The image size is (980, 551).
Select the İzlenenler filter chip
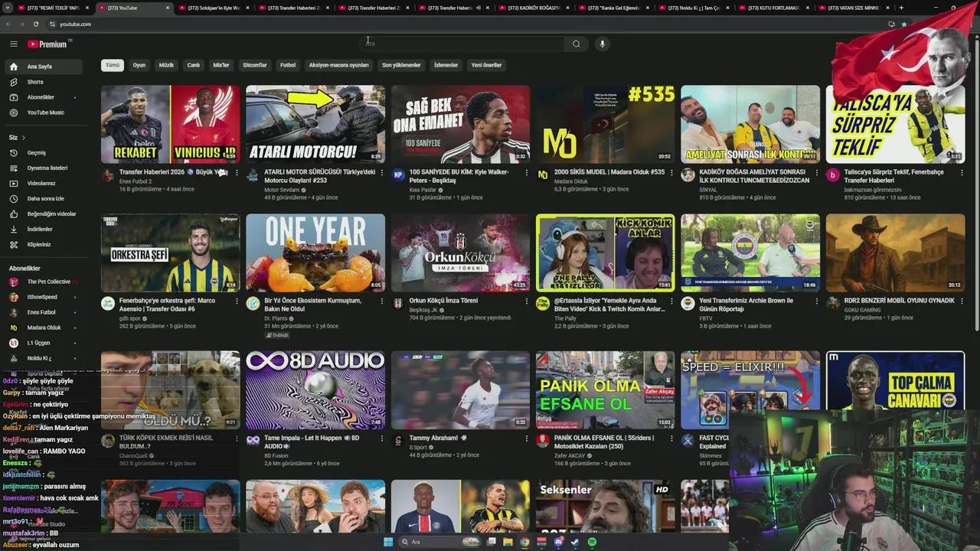click(x=446, y=65)
